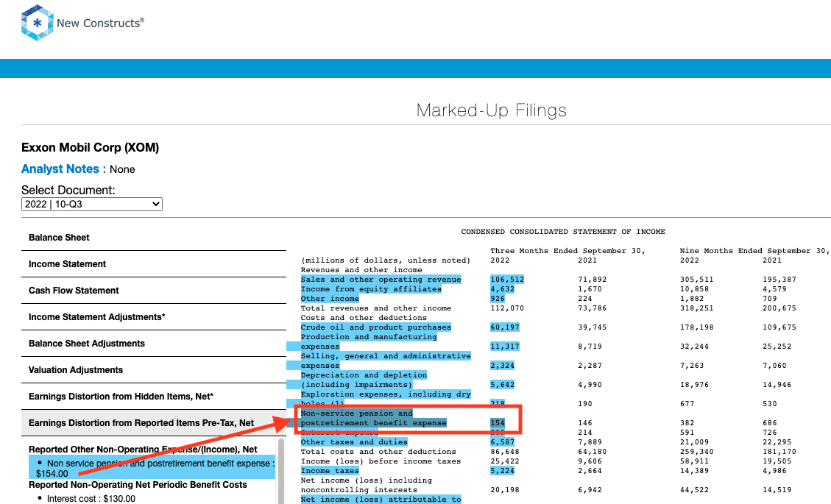Click highlighted Production and manufacturing expenses label
The height and width of the screenshot is (504, 831).
(368, 341)
